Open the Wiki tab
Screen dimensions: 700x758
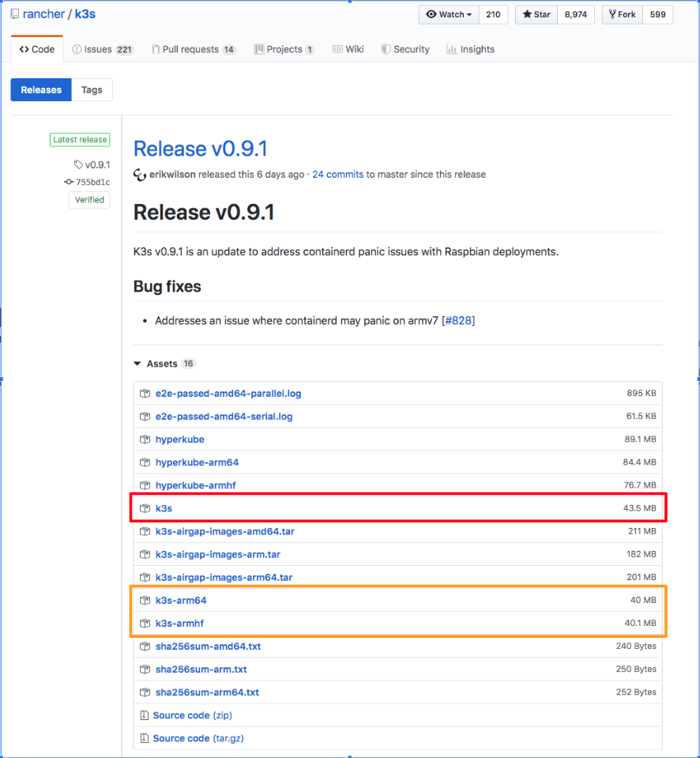tap(348, 49)
